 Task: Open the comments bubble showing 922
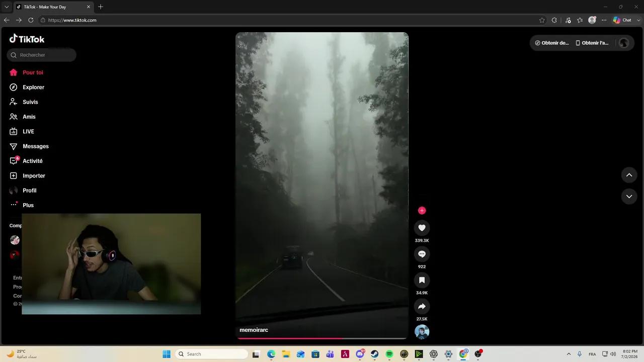[x=422, y=254]
